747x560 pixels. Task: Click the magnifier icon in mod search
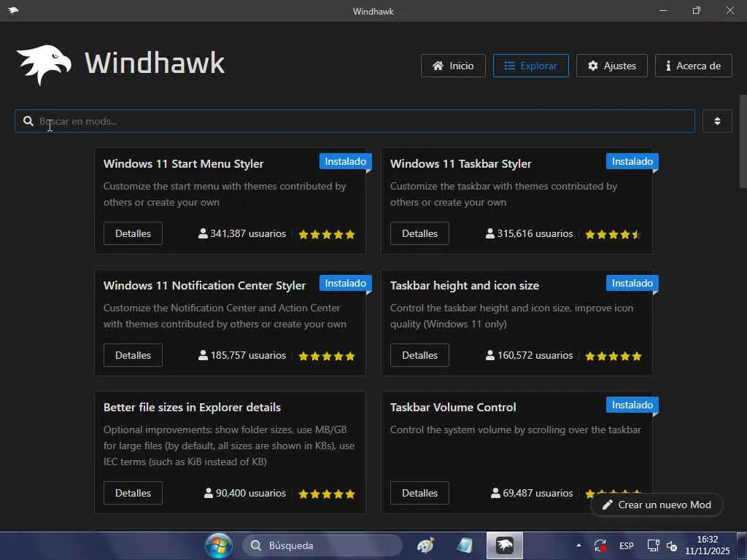coord(28,121)
